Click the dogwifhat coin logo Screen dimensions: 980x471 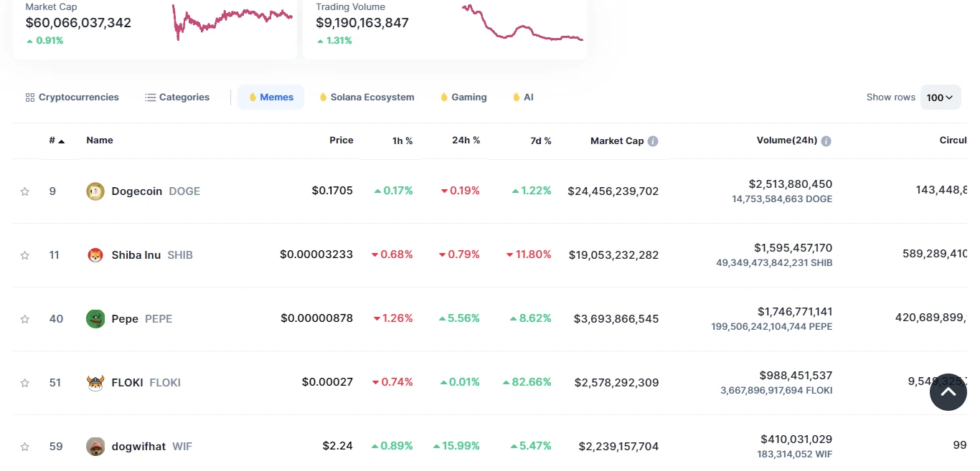[95, 447]
